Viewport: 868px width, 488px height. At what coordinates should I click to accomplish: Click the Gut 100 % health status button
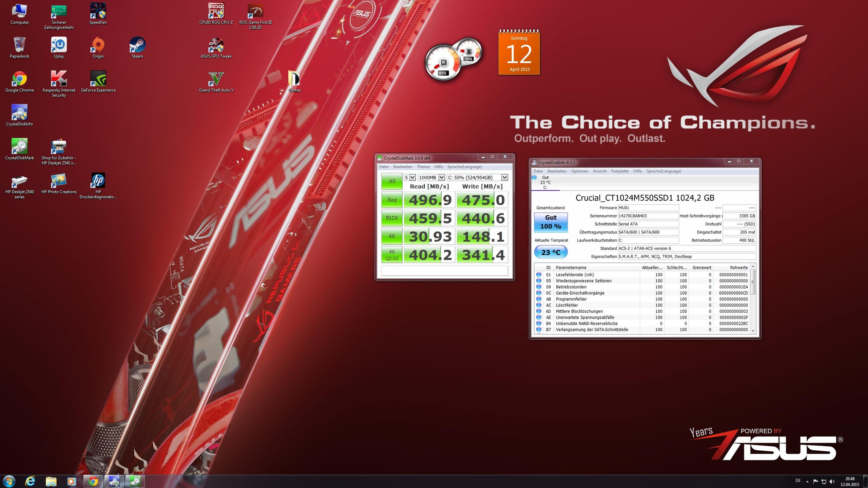coord(551,222)
